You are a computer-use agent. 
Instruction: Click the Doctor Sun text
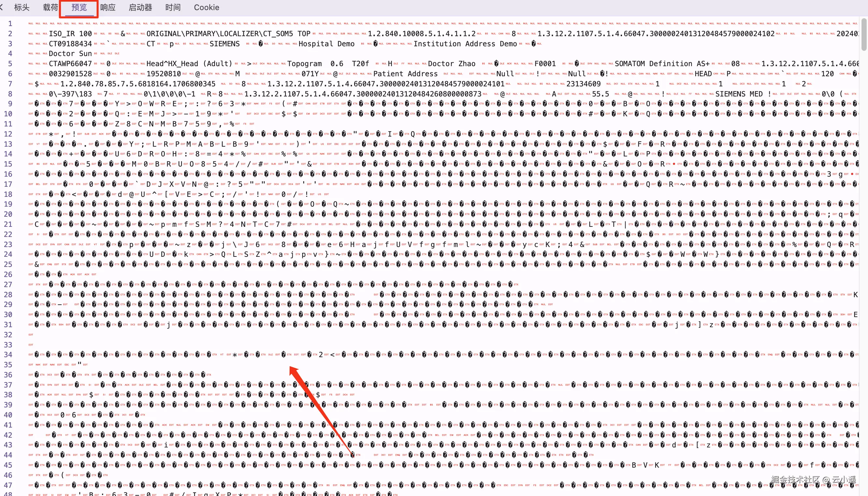tap(70, 54)
